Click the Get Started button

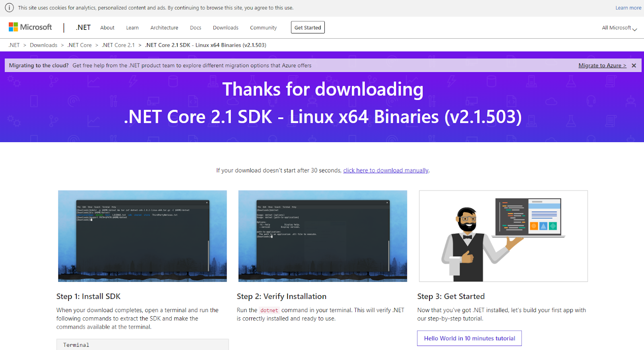(x=308, y=27)
